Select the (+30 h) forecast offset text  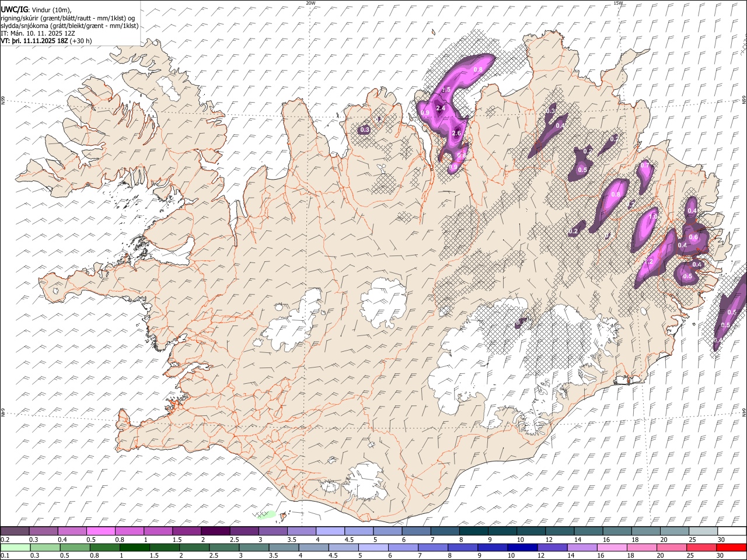(81, 41)
